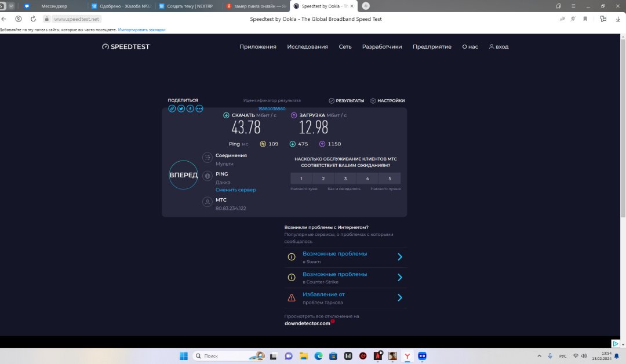Open Windows Start menu
The width and height of the screenshot is (626, 364).
(184, 356)
